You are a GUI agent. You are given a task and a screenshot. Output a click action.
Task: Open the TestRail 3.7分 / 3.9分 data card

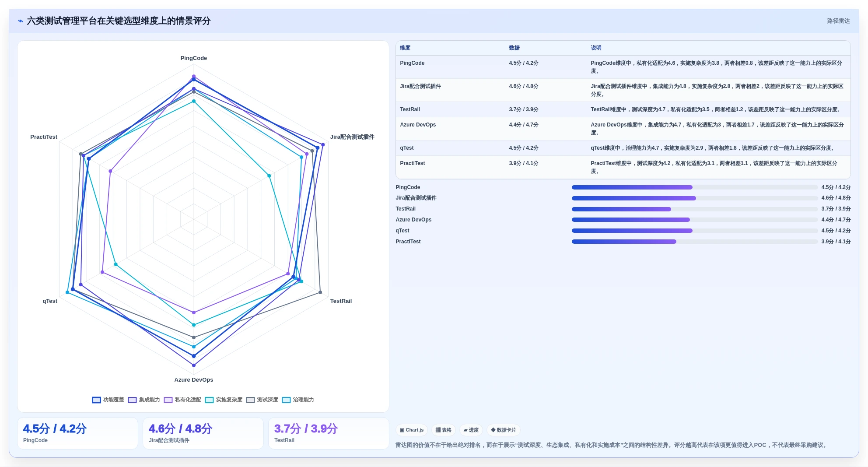coord(329,433)
